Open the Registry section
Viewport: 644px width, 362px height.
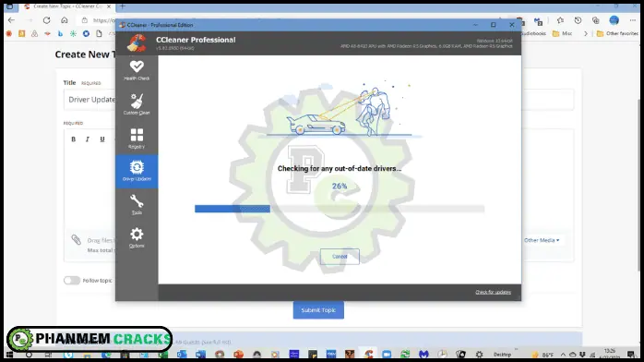(x=137, y=139)
